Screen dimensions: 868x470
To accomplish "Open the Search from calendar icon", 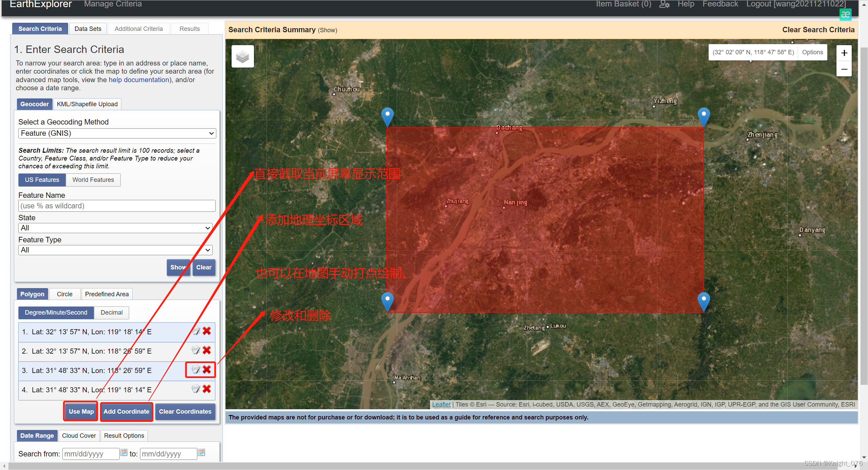I will click(x=124, y=453).
